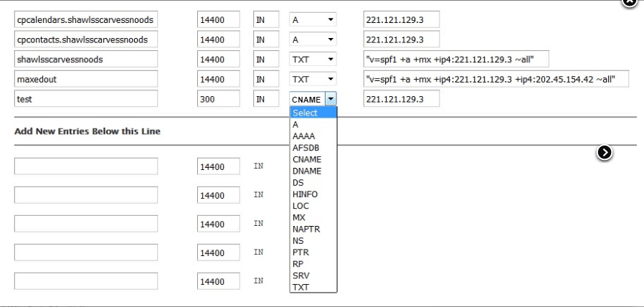Click the test record name field
The height and width of the screenshot is (307, 644).
pyautogui.click(x=85, y=99)
